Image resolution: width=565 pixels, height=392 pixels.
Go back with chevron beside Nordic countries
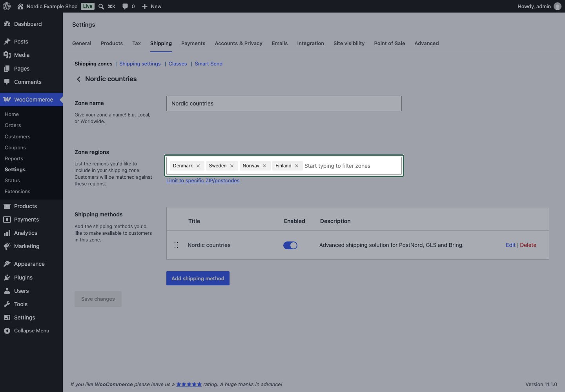click(78, 79)
